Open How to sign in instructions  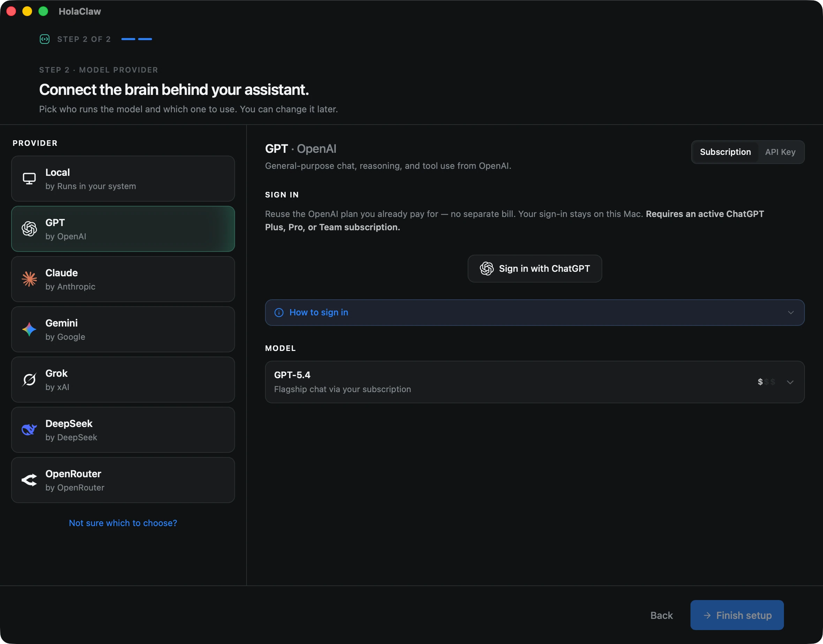[x=319, y=313]
